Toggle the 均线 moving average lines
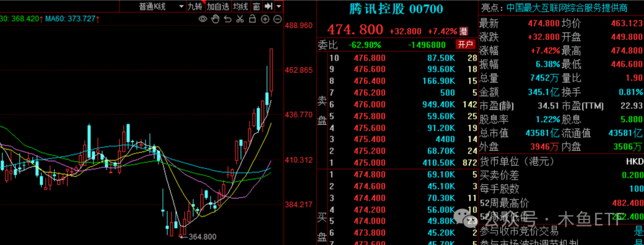 [x=240, y=6]
